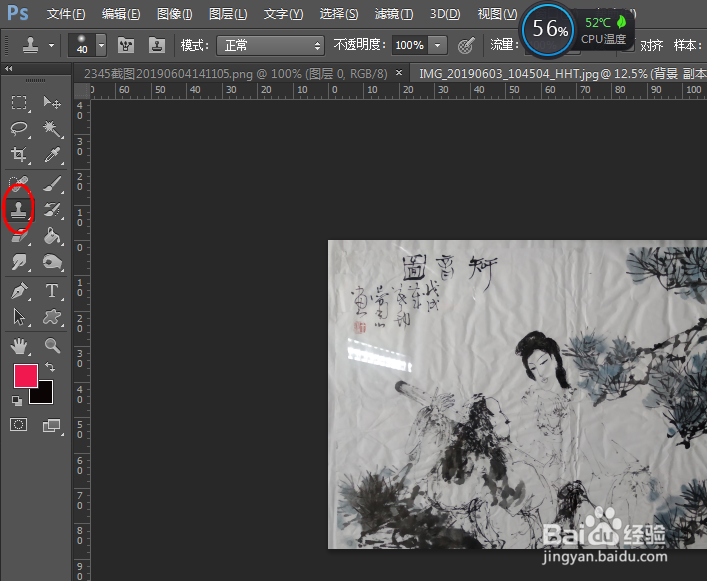Screen dimensions: 707x581
Task: Change the screen mode
Action: coord(52,425)
